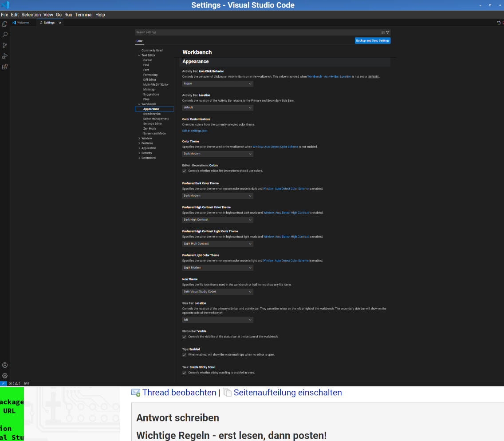Screen dimensions: 504x441
Task: Toggle Tips Enabled checkbox
Action: [184, 355]
